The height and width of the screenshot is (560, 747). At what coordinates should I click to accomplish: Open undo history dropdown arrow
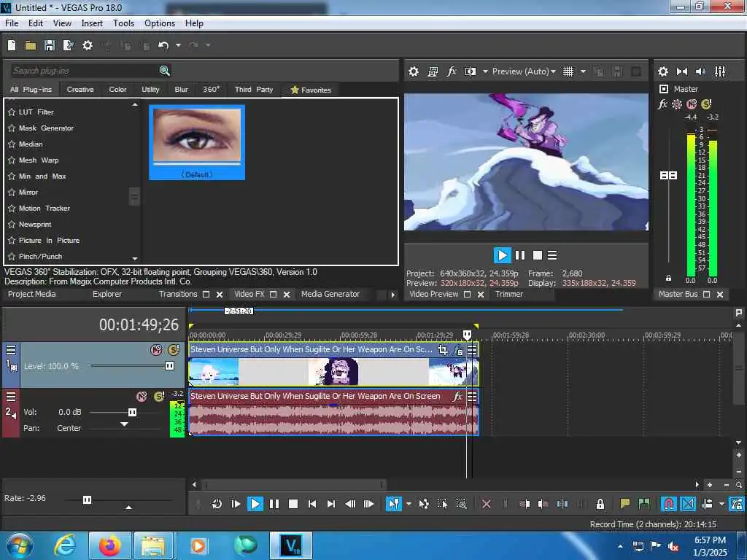(x=178, y=45)
